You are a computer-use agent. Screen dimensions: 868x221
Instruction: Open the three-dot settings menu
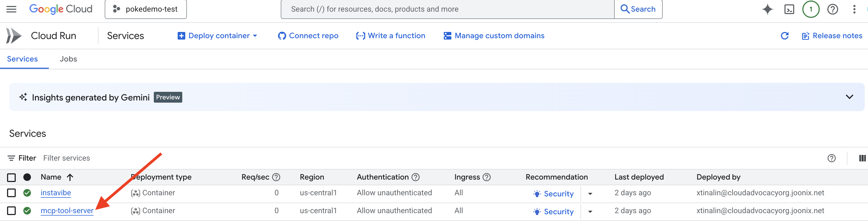click(854, 9)
